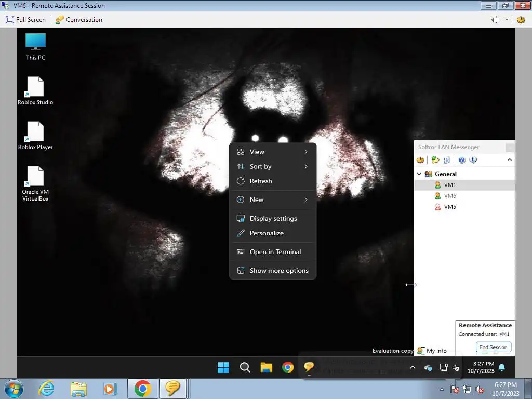Viewport: 532px width, 399px height.
Task: Click the Softros flower icon in the session toolbar's top-right corner
Action: tap(521, 20)
